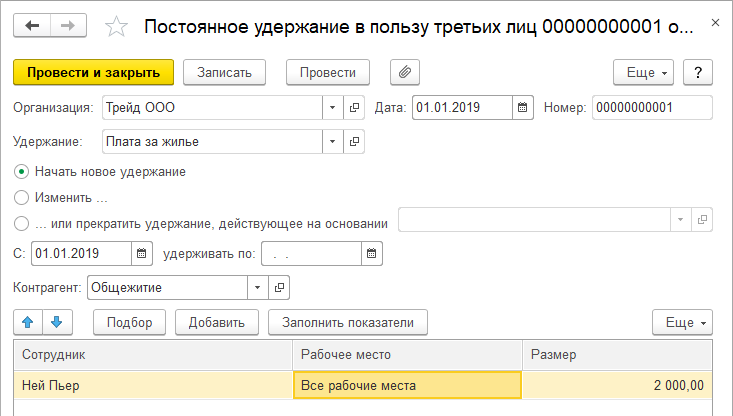Viewport: 733px width, 416px height.
Task: Open the Организация record with open icon
Action: [x=354, y=107]
